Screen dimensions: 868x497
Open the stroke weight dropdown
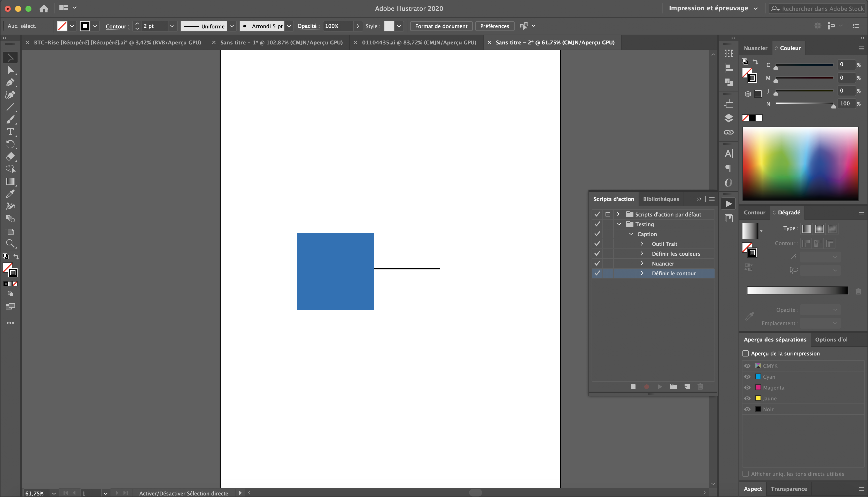click(172, 26)
